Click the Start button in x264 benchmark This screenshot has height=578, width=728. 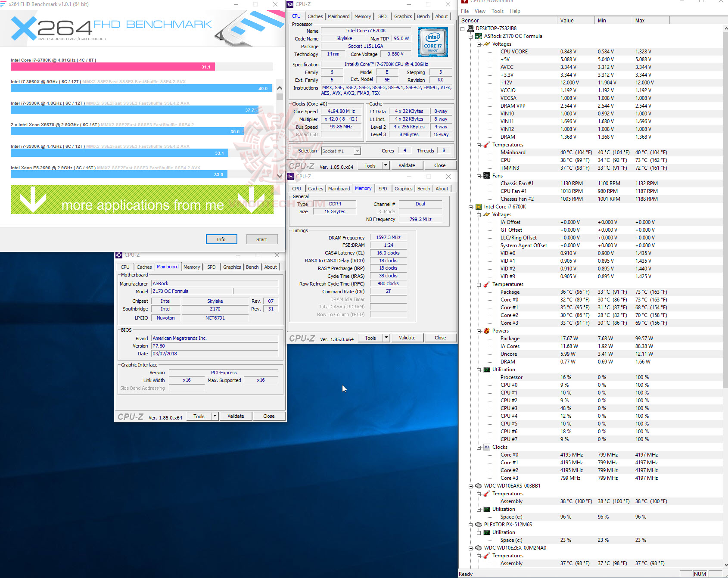pyautogui.click(x=262, y=239)
